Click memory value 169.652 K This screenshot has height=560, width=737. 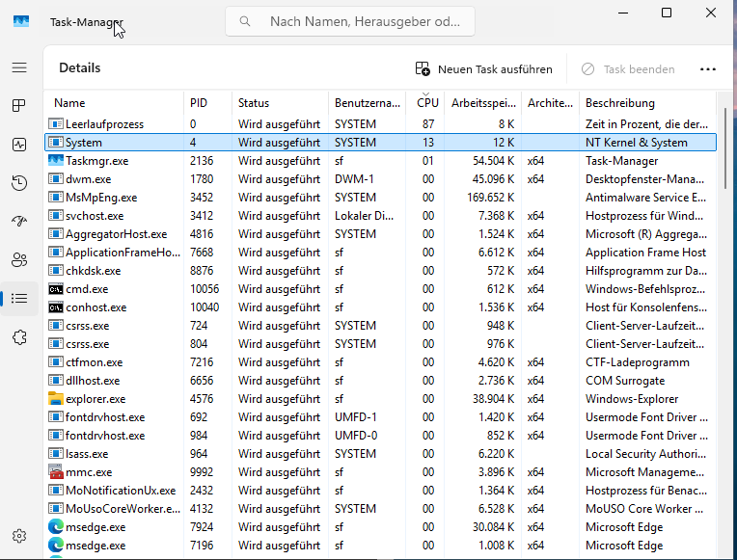click(x=490, y=198)
